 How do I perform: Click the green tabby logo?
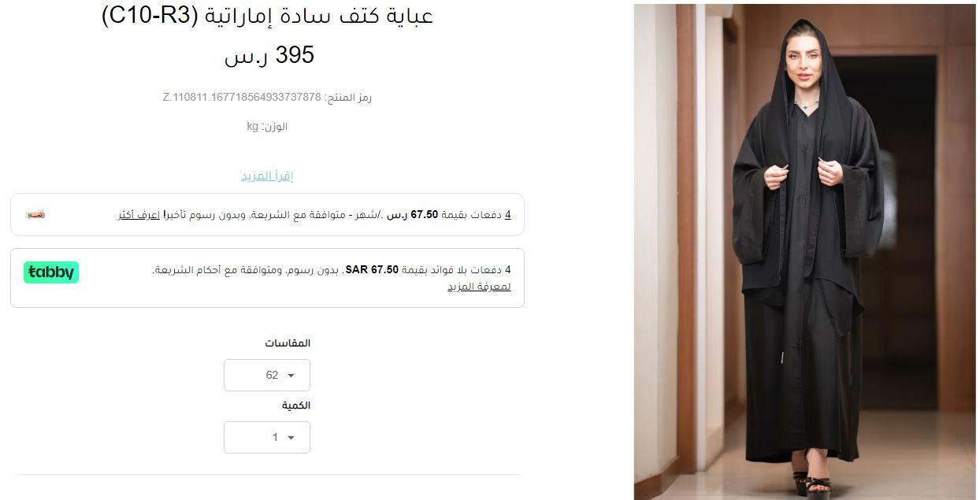pyautogui.click(x=51, y=272)
